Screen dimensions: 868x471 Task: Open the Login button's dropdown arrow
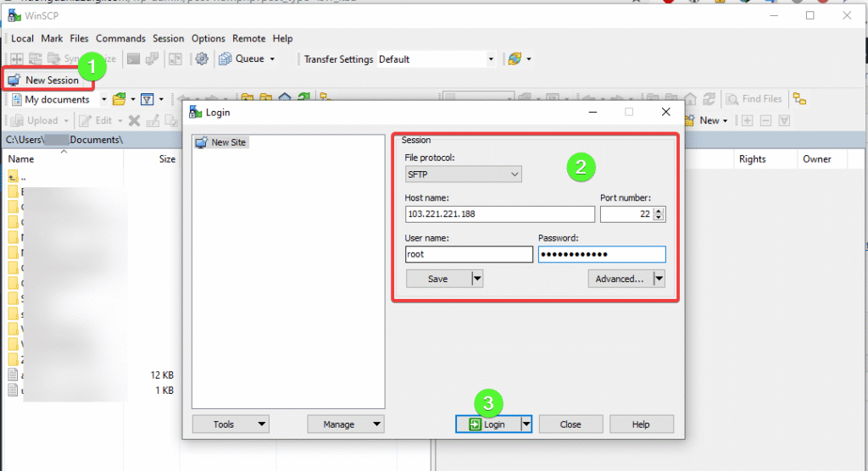pyautogui.click(x=526, y=424)
